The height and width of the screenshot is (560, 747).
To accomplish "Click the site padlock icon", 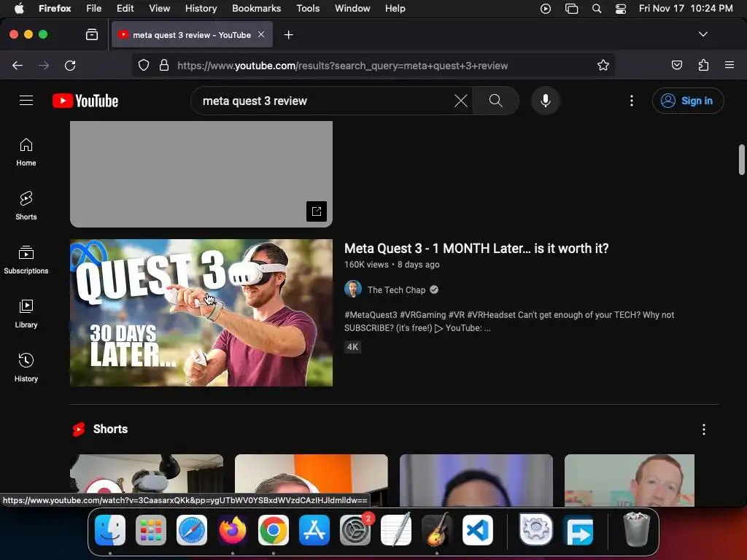I will pyautogui.click(x=164, y=65).
